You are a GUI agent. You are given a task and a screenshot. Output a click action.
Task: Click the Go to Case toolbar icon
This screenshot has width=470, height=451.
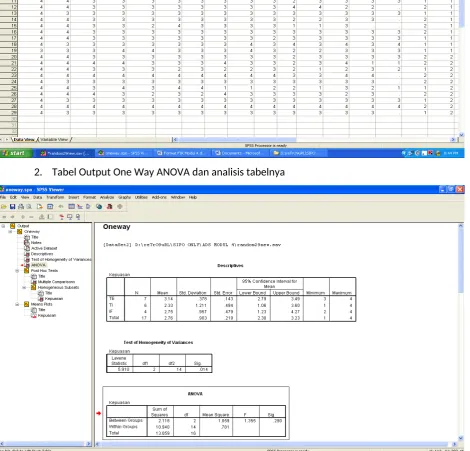80,207
